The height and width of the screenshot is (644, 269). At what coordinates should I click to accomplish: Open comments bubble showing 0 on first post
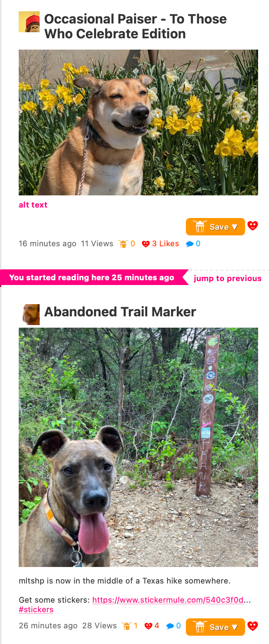tap(193, 244)
